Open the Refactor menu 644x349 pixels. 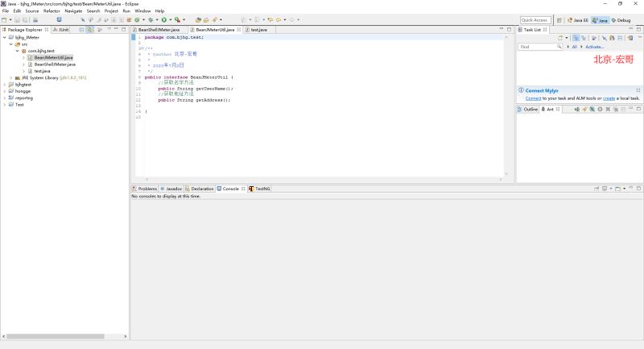tap(52, 10)
